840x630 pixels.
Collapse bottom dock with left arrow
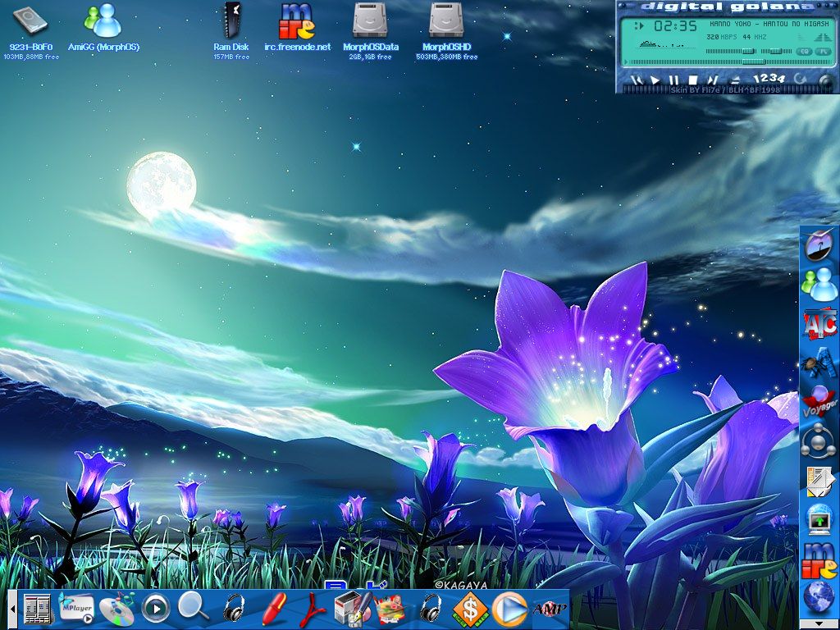click(12, 609)
